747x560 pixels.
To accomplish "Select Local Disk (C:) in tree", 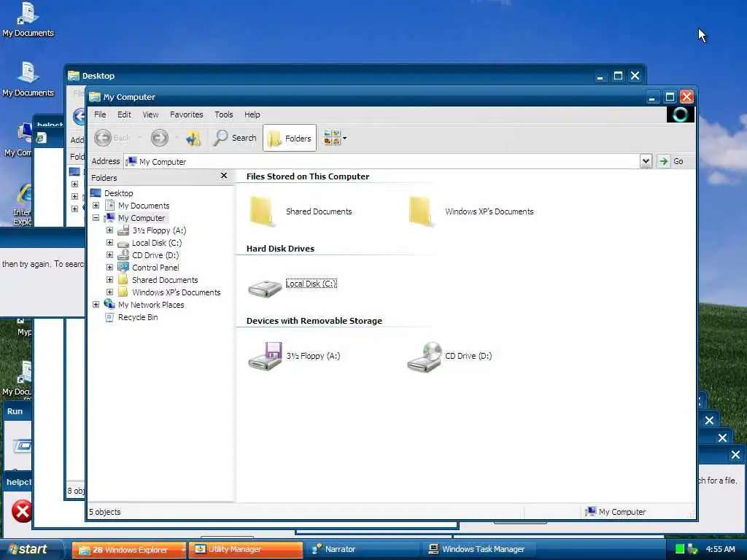I will 157,243.
